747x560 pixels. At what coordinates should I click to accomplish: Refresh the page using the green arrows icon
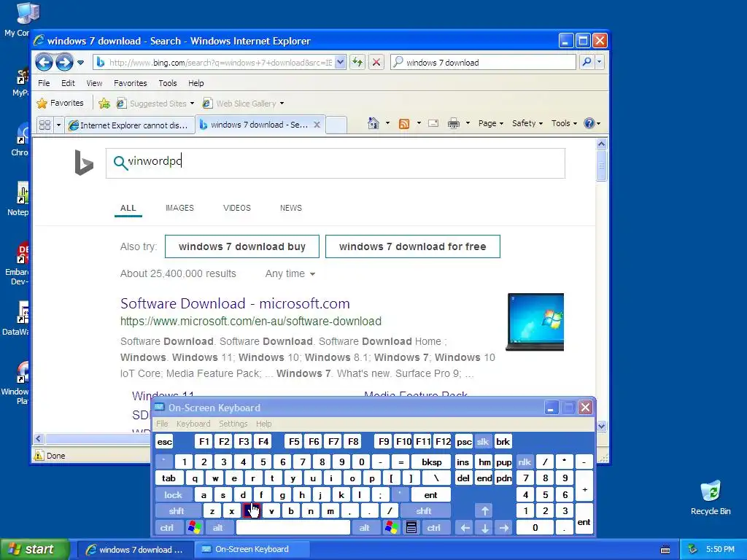(357, 63)
